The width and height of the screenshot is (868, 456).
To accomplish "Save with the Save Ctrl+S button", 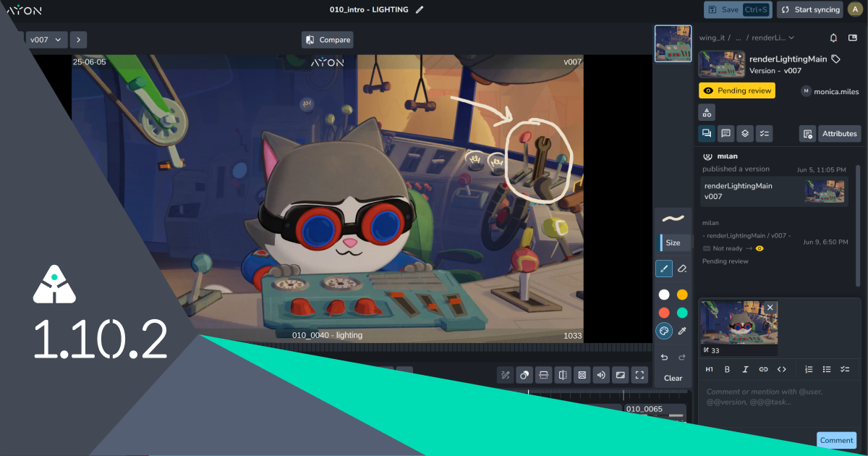I will click(x=738, y=9).
